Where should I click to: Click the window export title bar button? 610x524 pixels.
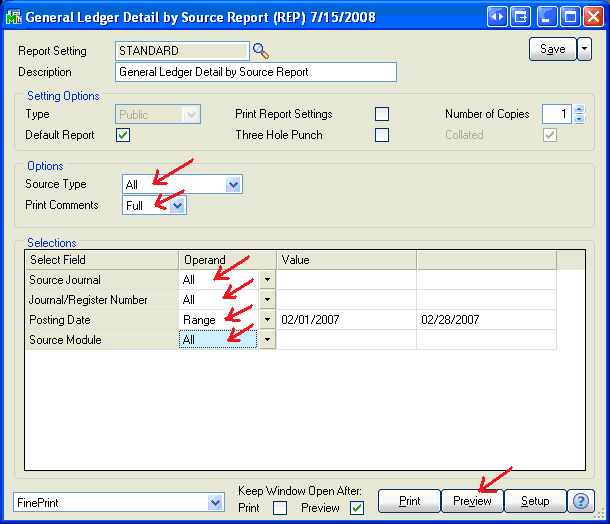point(520,17)
